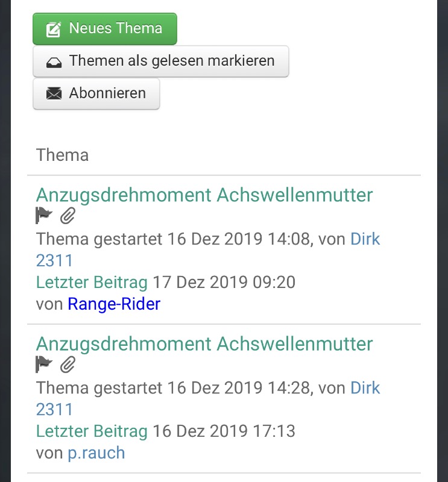
Task: Open Dirk 2311 profile in first topic
Action: coord(365,239)
